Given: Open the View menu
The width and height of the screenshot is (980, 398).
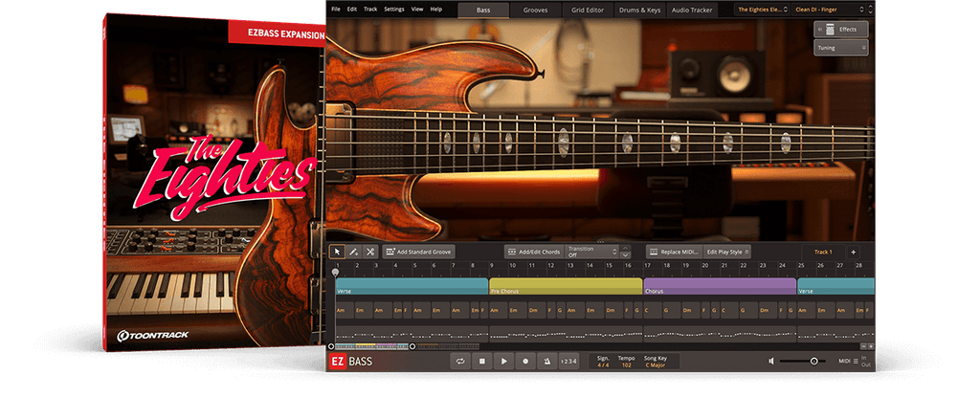Looking at the screenshot, I should pyautogui.click(x=417, y=10).
